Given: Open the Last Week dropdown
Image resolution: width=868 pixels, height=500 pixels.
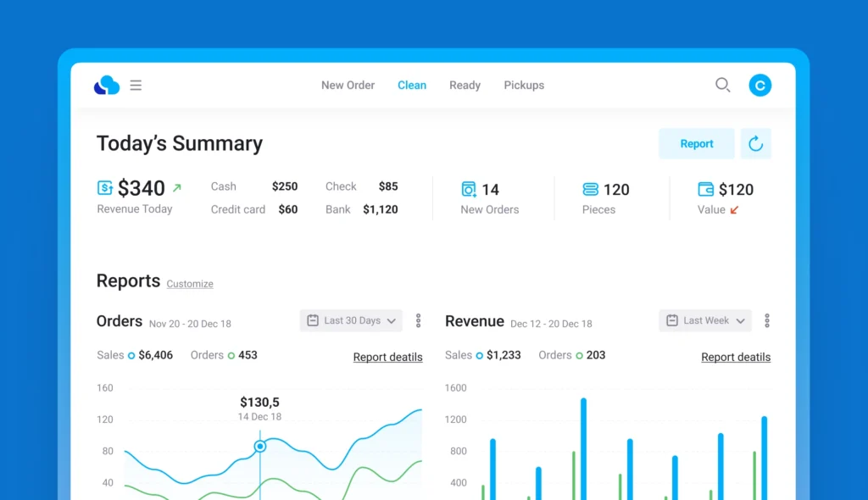Looking at the screenshot, I should (704, 320).
